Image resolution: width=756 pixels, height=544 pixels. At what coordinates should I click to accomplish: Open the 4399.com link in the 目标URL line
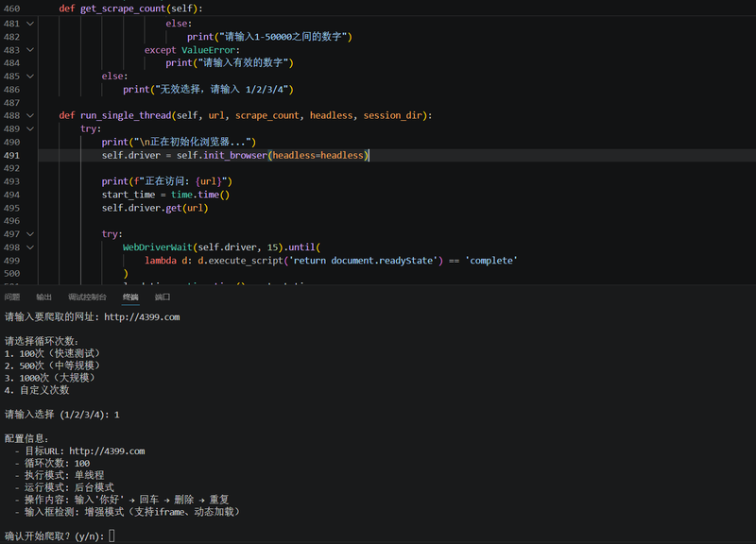point(107,451)
